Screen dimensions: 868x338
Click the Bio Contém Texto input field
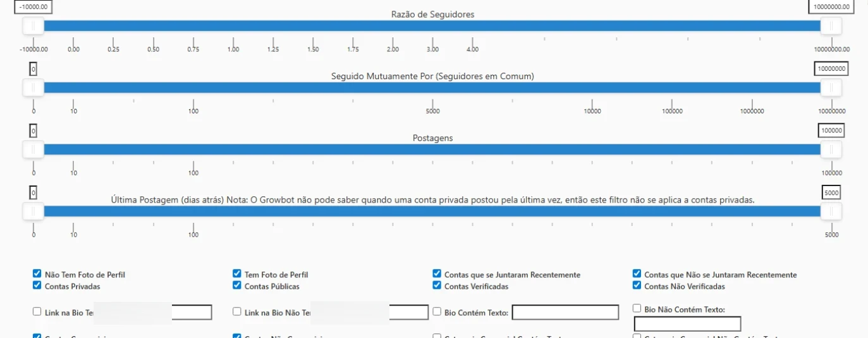click(x=565, y=312)
